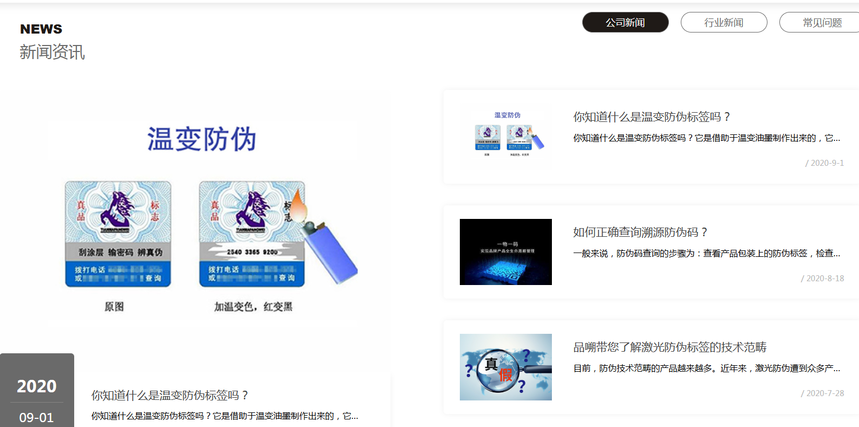Open the small 温变防伪 thumbnail in news list
Viewport: 859px width, 427px height.
pos(506,137)
